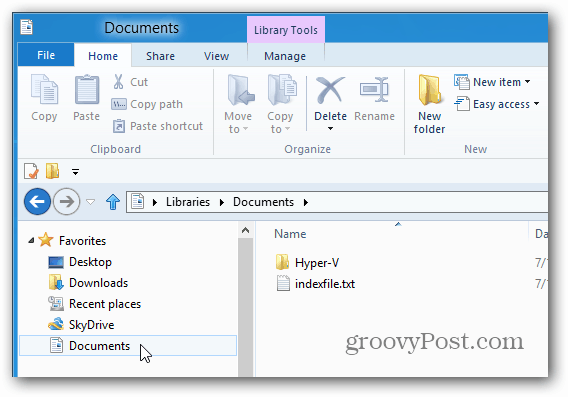Image resolution: width=568 pixels, height=397 pixels.
Task: Open Downloads in Favorites
Action: pyautogui.click(x=88, y=283)
